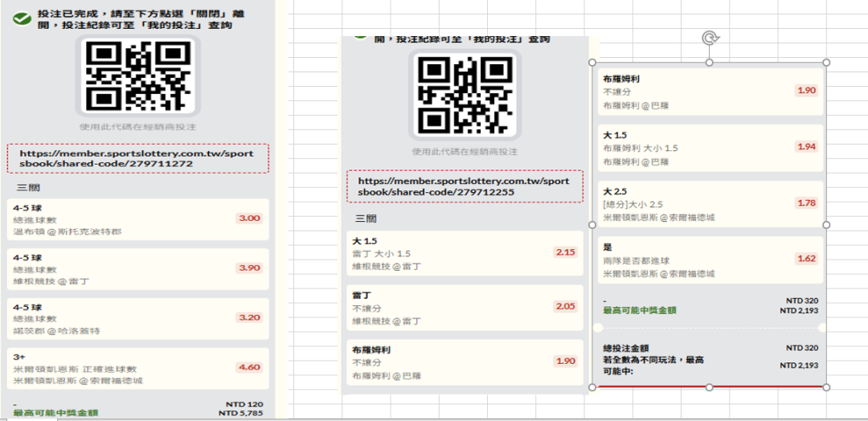The image size is (868, 421).
Task: Click the middle-left resize handle of selected image
Action: [x=592, y=225]
